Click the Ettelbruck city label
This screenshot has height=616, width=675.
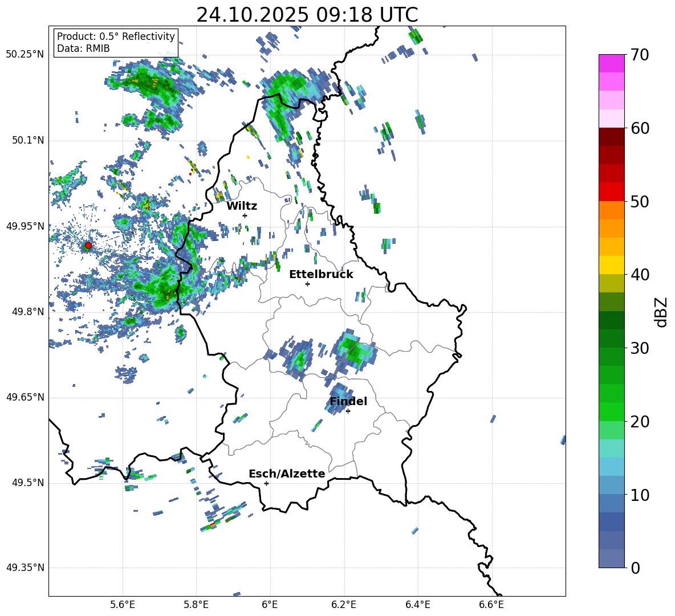pyautogui.click(x=321, y=275)
